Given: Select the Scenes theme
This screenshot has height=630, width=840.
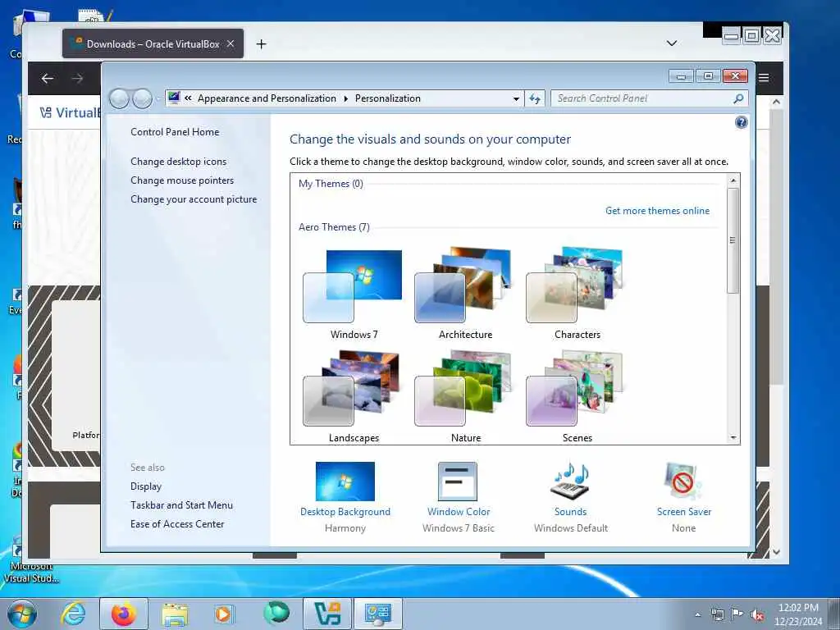Looking at the screenshot, I should 577,396.
